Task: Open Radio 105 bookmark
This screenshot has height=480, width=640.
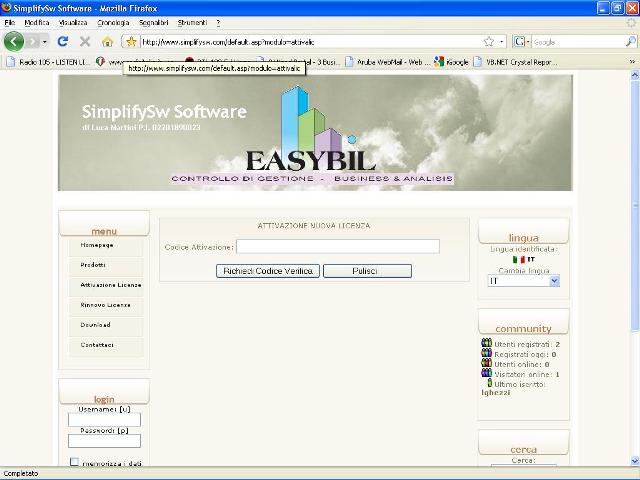Action: pyautogui.click(x=48, y=62)
